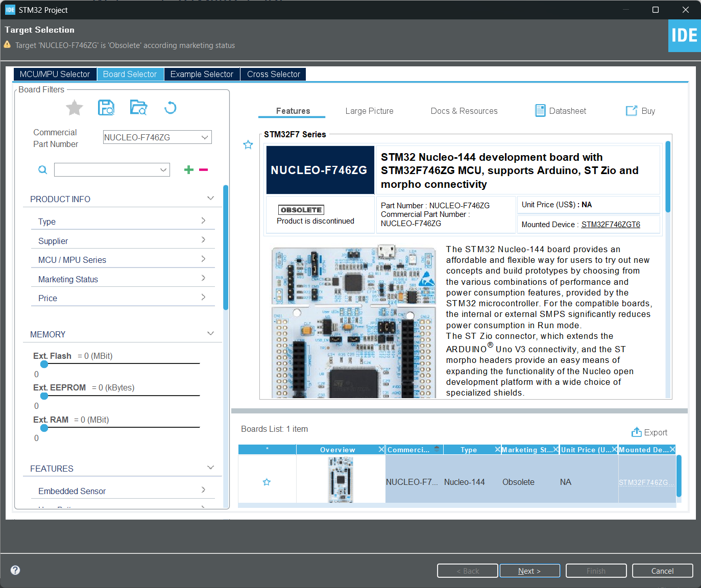The image size is (701, 588).
Task: Click the Ext. RAM slider handle
Action: pyautogui.click(x=44, y=428)
